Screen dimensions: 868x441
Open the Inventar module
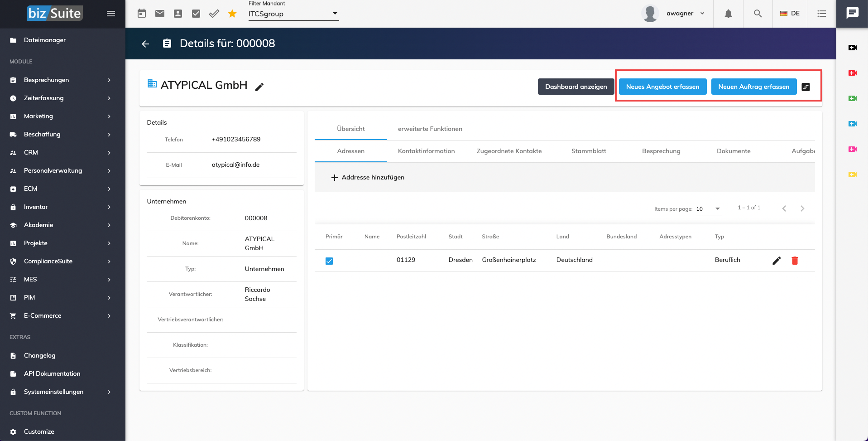coord(62,207)
